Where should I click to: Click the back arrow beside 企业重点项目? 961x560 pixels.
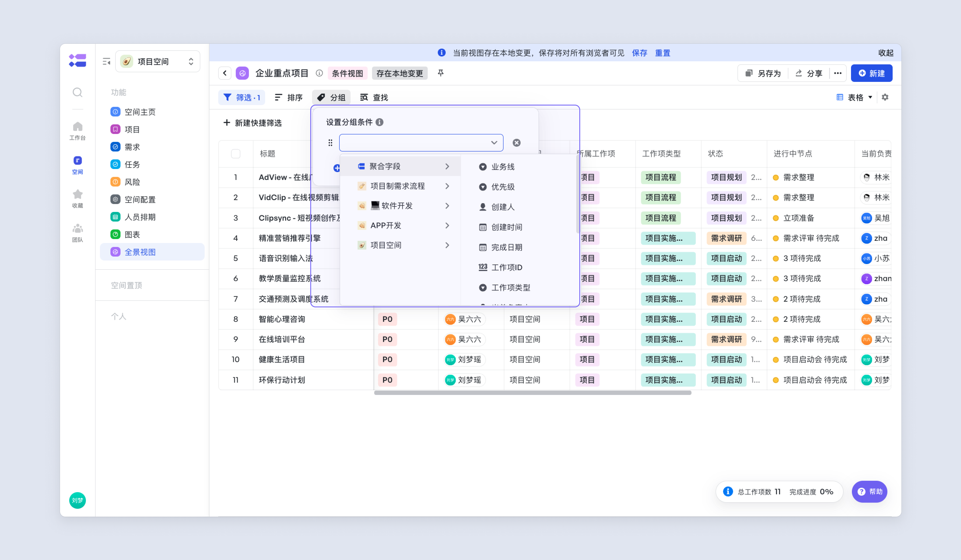coord(225,73)
